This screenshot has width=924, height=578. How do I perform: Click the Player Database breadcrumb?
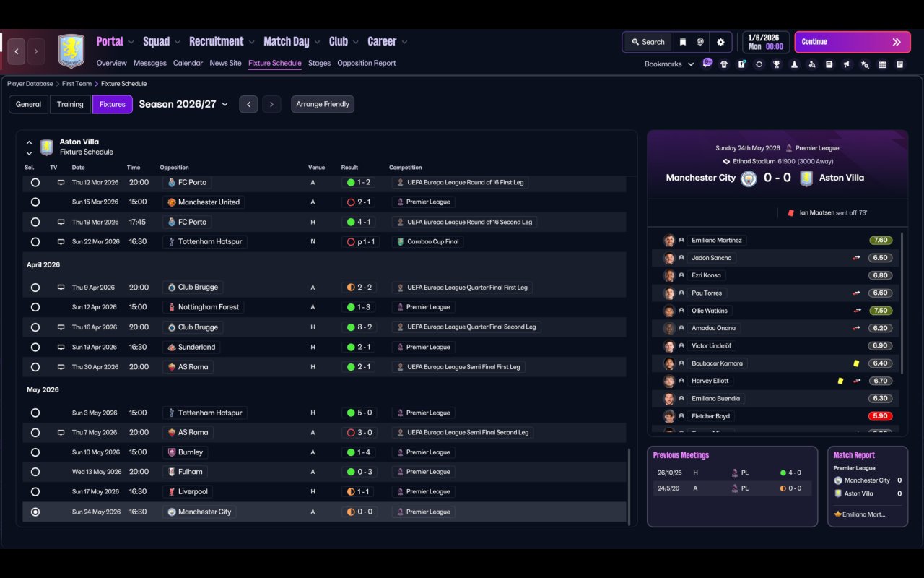pyautogui.click(x=30, y=84)
